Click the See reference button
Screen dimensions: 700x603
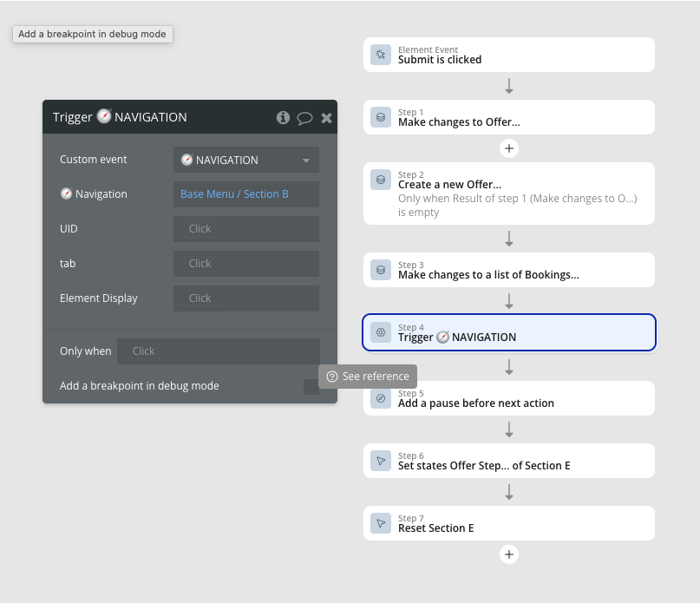[368, 377]
